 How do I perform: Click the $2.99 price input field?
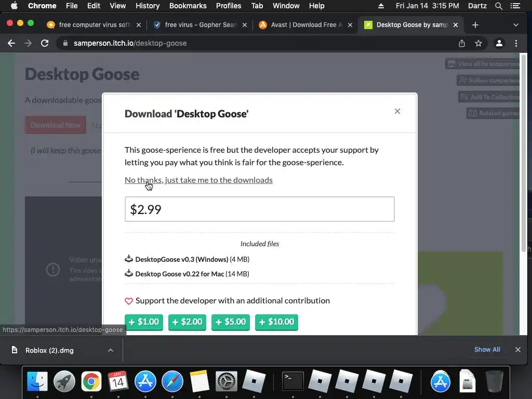(260, 209)
